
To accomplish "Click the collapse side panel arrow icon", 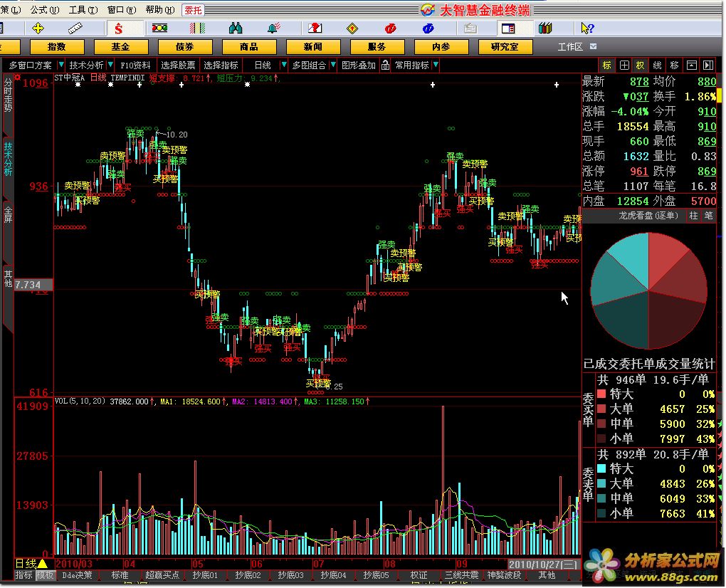I will click(x=708, y=65).
